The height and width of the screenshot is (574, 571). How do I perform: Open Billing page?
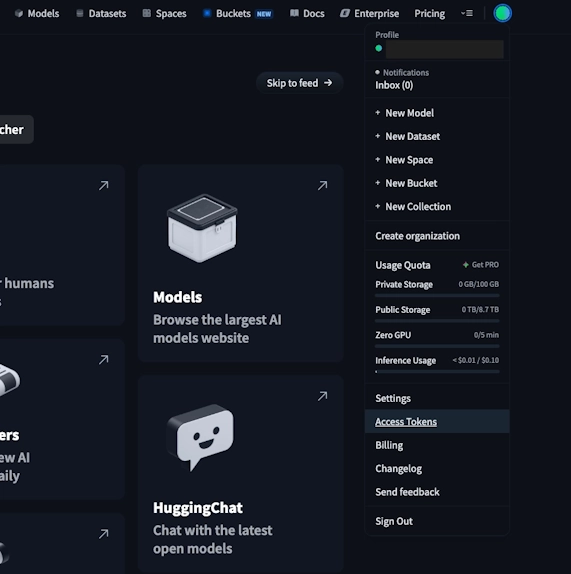pos(437,445)
